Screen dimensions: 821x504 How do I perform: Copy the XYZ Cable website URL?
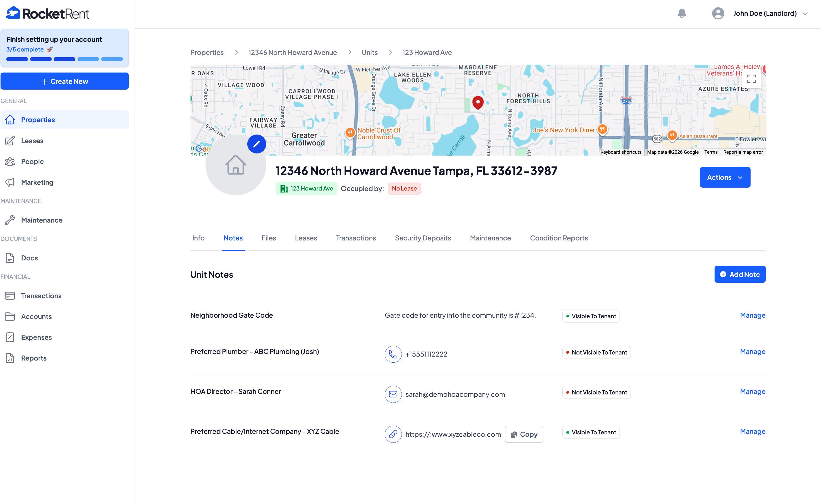(x=524, y=434)
